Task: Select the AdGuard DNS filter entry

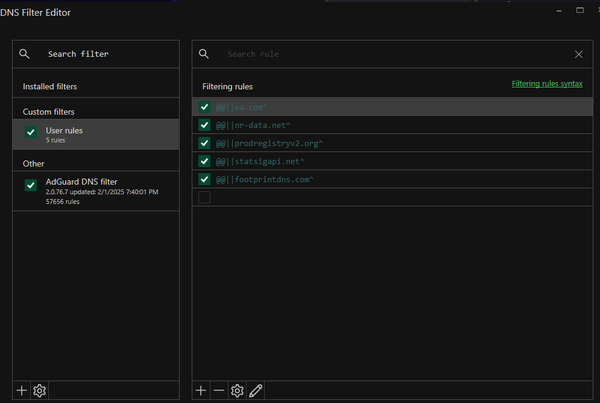Action: tap(96, 191)
